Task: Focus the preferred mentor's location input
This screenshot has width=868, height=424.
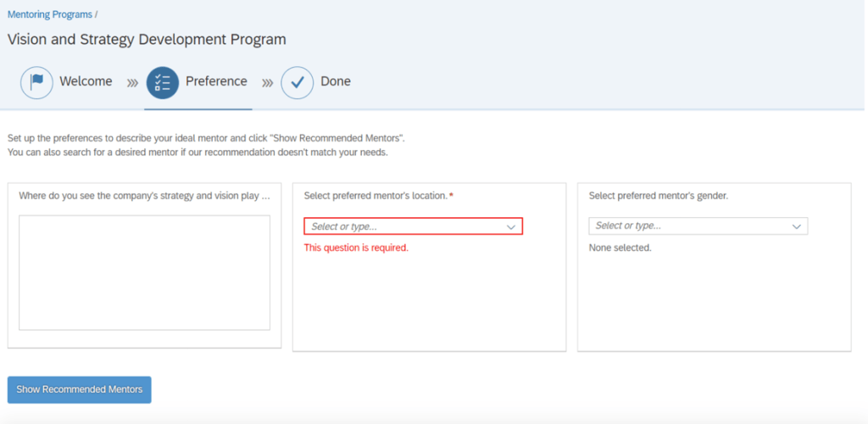Action: (404, 226)
